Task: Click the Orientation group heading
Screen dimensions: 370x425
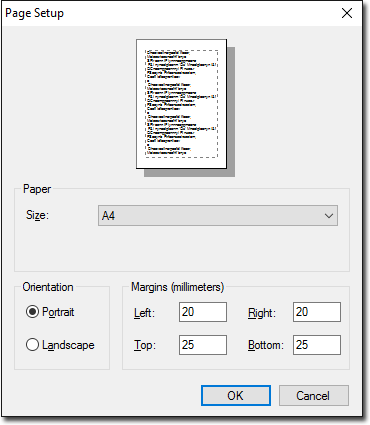Action: [48, 287]
